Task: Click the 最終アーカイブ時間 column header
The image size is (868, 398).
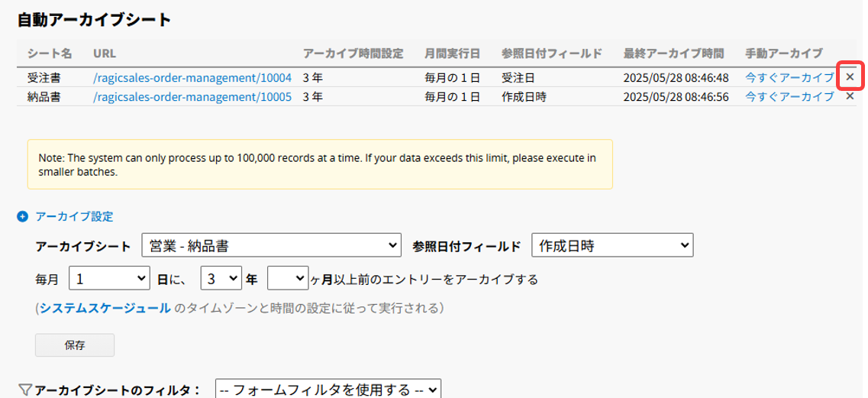Action: coord(673,53)
